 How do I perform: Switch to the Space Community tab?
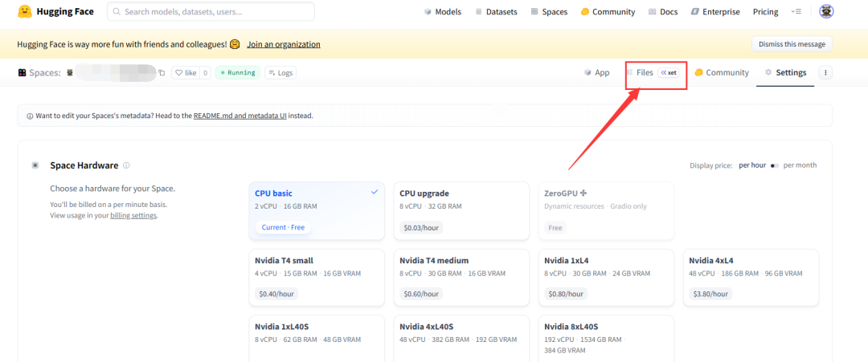click(722, 72)
